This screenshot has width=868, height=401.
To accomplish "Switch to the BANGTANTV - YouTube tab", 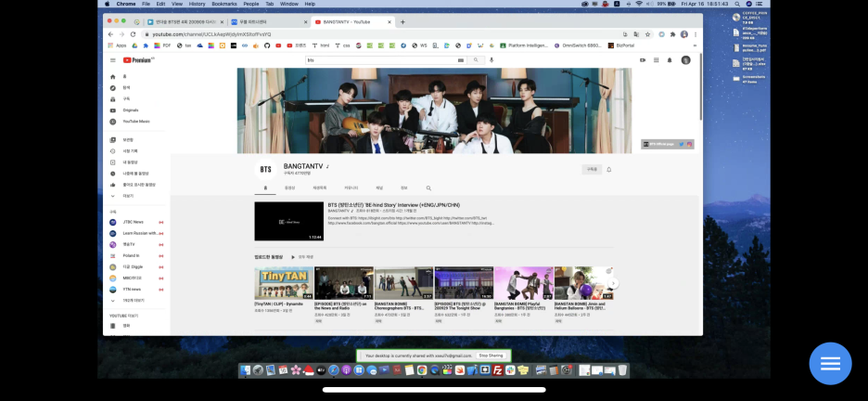I will [352, 22].
